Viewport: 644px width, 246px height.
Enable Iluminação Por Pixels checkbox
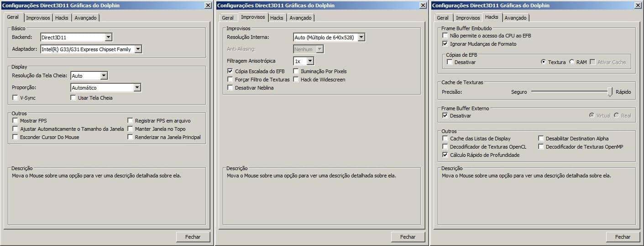coord(296,71)
